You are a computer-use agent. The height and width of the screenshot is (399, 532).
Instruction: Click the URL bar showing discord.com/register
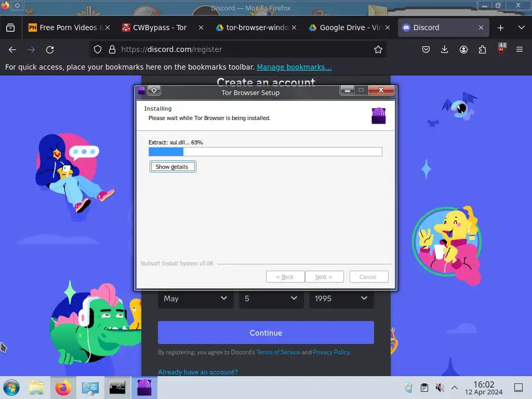(x=237, y=49)
